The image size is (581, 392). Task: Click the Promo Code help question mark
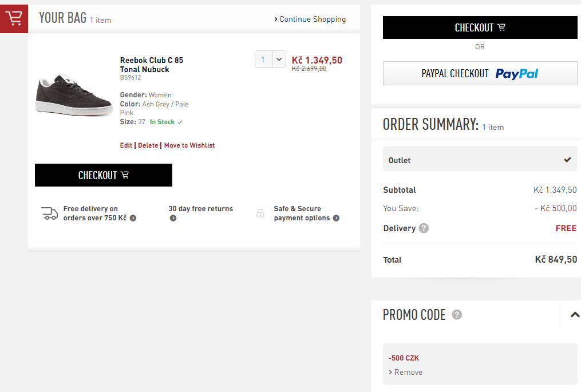457,314
